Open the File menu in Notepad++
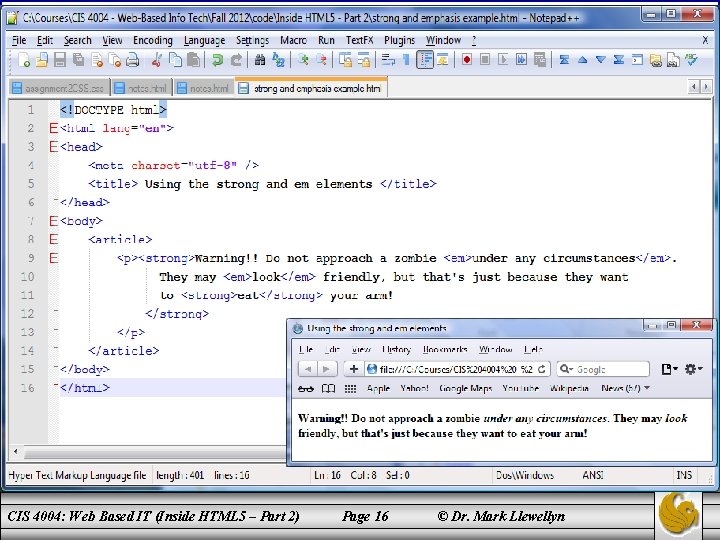 point(19,40)
